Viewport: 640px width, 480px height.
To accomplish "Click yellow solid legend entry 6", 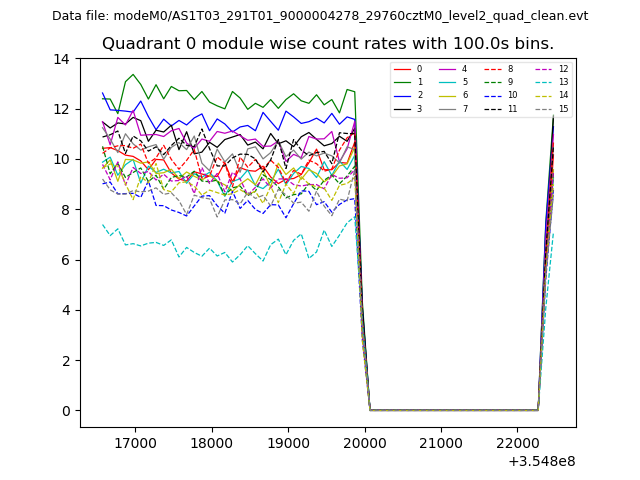I will click(453, 95).
